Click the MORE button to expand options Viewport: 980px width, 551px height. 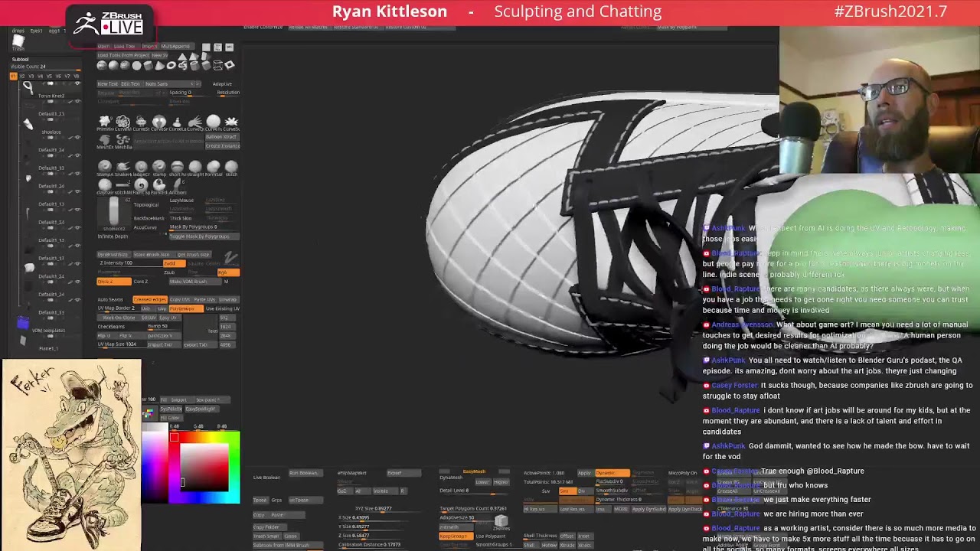[621, 509]
